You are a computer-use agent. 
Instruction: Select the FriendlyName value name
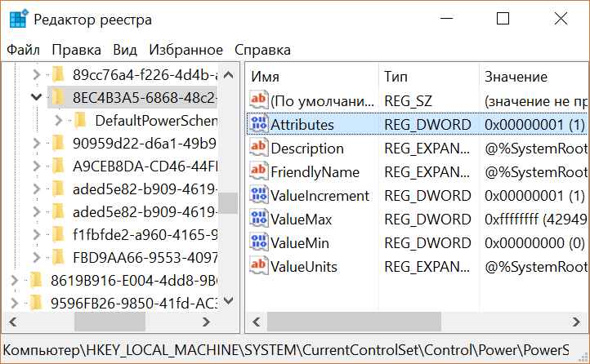pos(315,172)
